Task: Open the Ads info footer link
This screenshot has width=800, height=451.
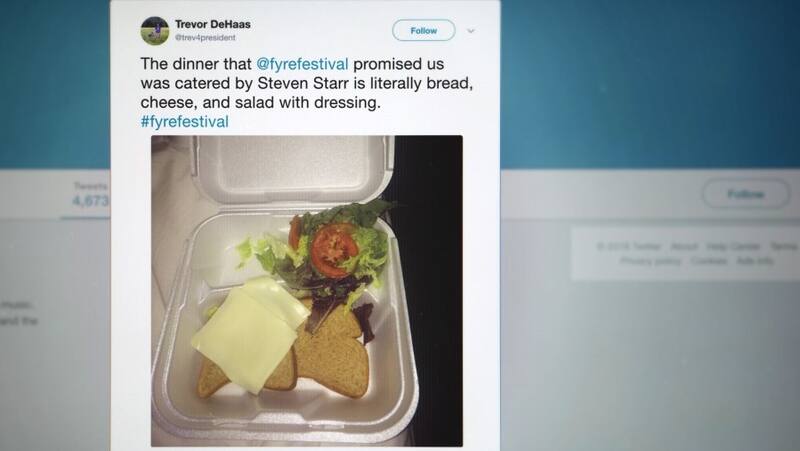Action: 755,261
